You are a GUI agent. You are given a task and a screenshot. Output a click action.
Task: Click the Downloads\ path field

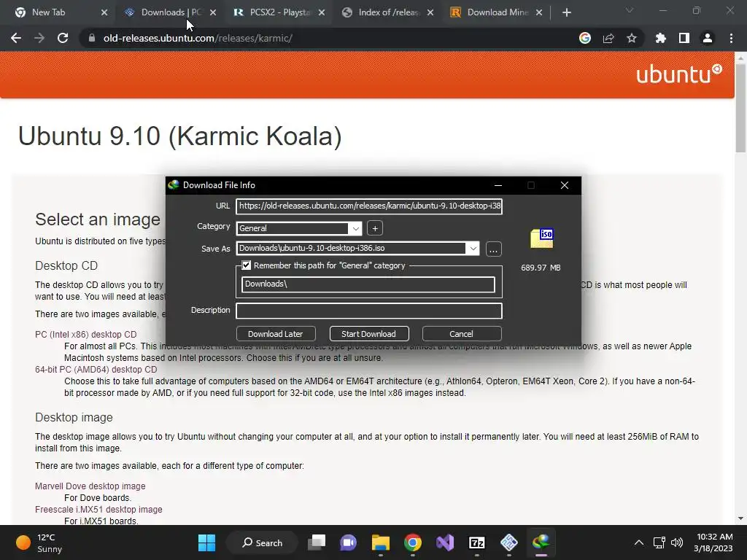click(x=368, y=284)
